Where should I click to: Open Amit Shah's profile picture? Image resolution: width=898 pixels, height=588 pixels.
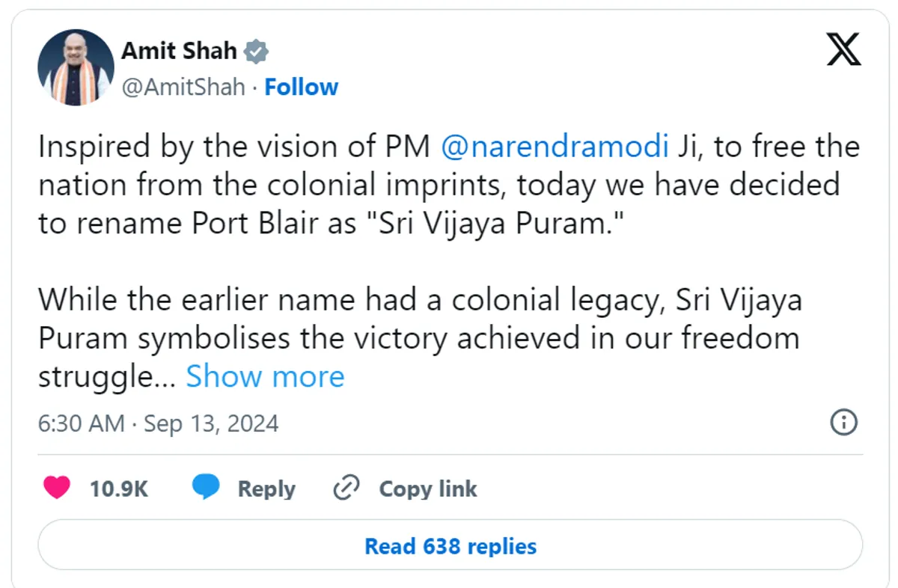pos(76,68)
